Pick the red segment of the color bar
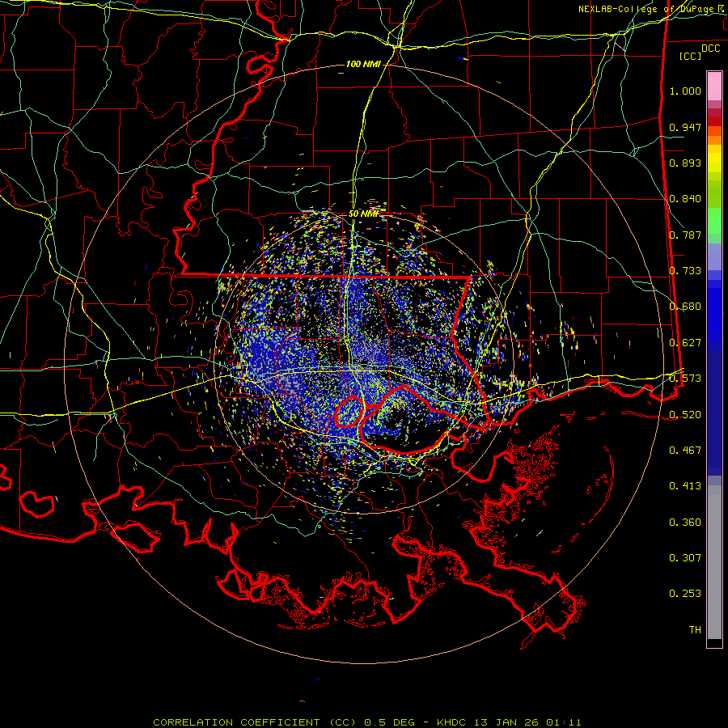The image size is (728, 728). (714, 121)
